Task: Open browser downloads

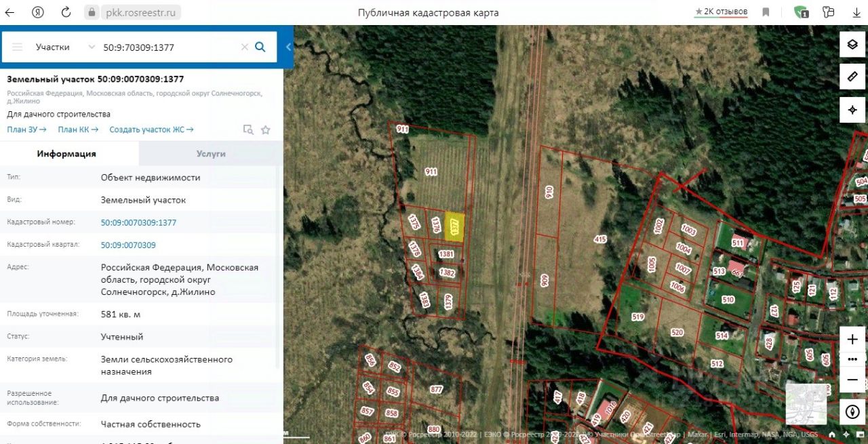Action: point(856,12)
